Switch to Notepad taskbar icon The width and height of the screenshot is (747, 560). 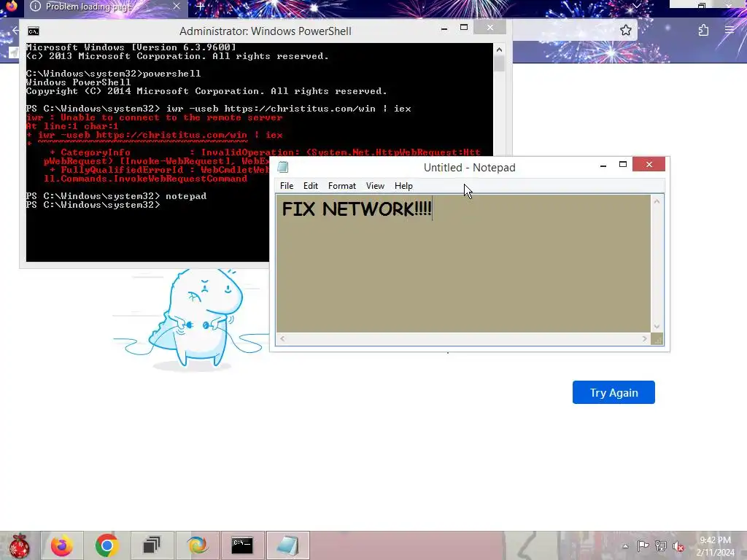pos(287,545)
